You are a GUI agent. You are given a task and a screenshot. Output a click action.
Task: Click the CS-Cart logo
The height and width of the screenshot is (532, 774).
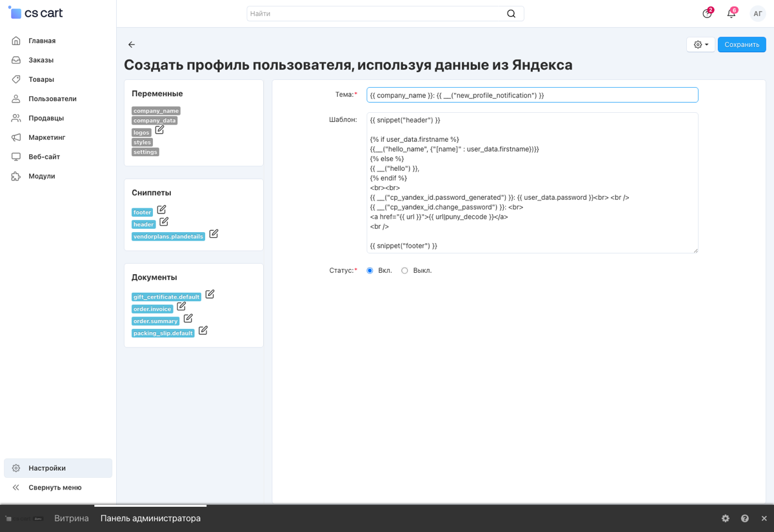click(x=35, y=13)
